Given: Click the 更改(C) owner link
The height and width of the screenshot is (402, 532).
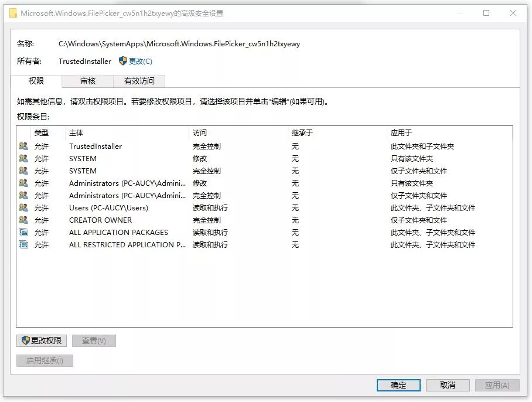Looking at the screenshot, I should [141, 62].
